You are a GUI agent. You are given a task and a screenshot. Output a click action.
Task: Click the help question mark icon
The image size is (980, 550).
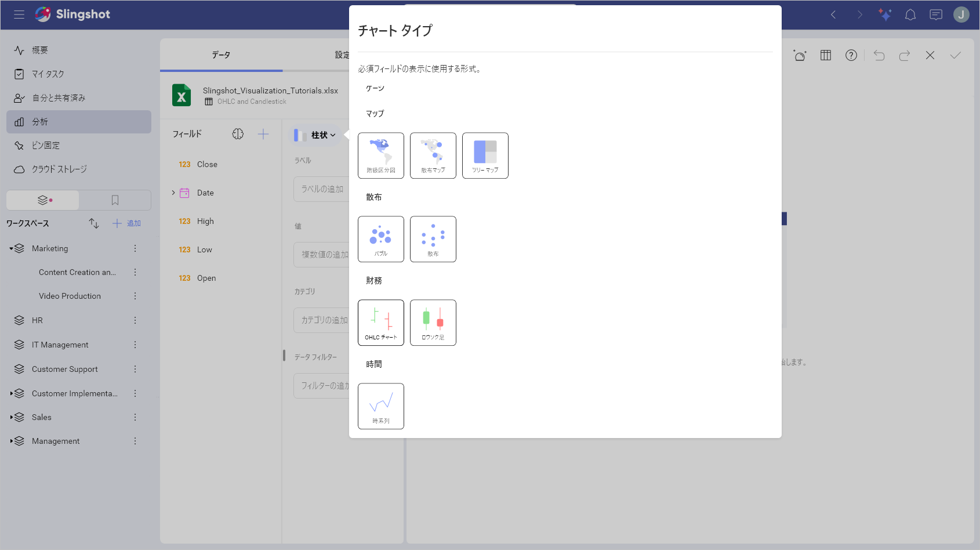851,55
